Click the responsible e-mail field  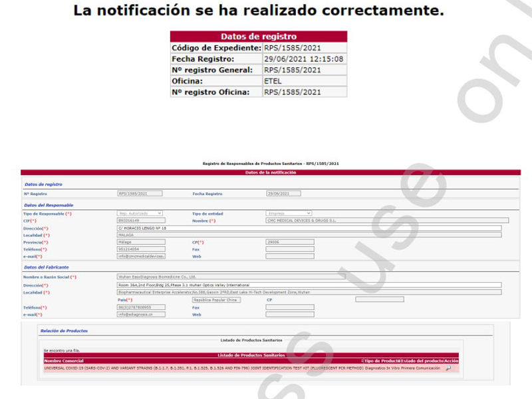click(x=141, y=256)
